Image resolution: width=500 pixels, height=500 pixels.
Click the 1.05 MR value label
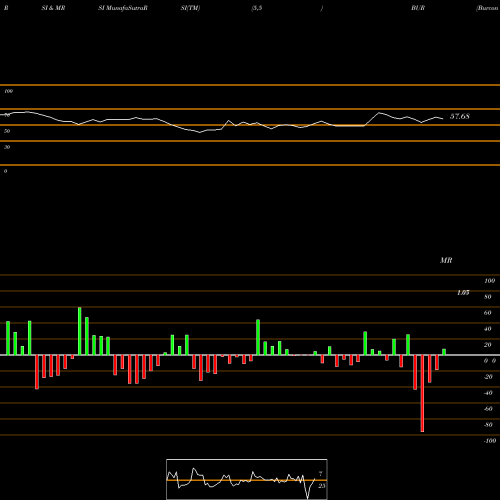point(463,293)
